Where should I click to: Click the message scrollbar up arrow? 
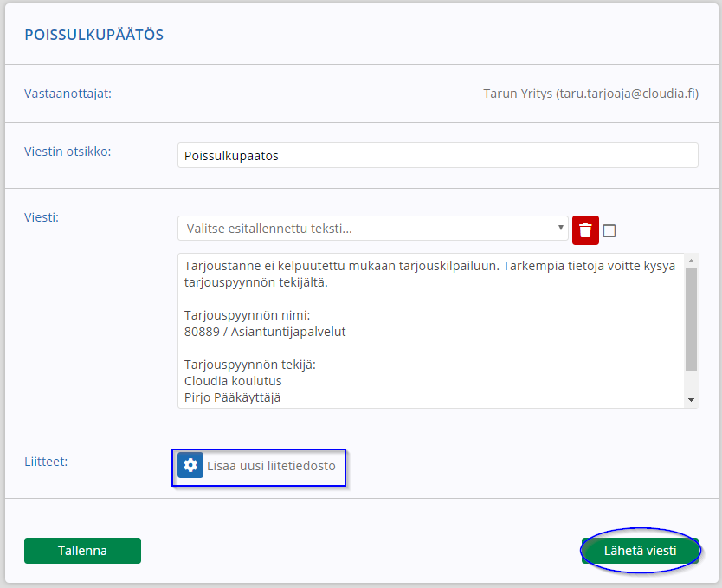tap(691, 261)
